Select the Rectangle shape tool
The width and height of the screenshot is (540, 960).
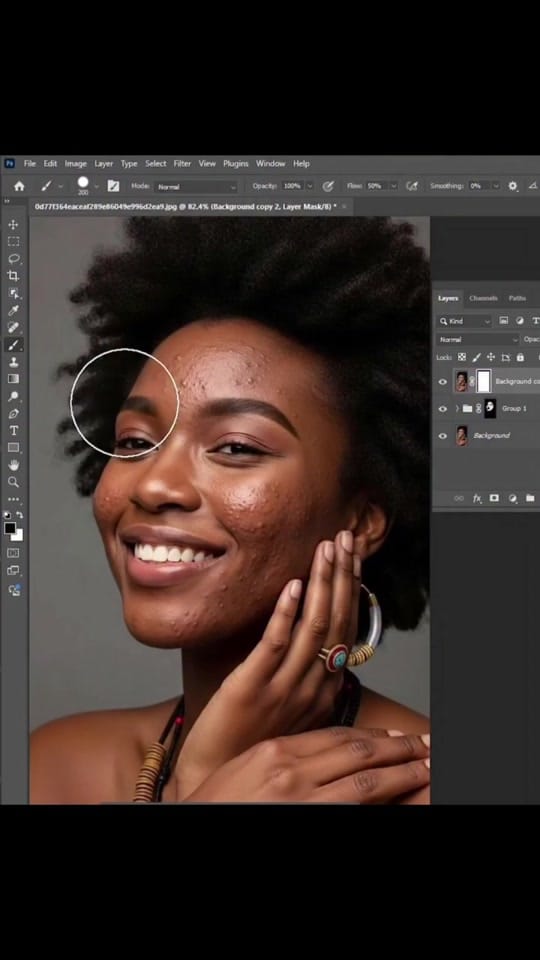point(13,448)
